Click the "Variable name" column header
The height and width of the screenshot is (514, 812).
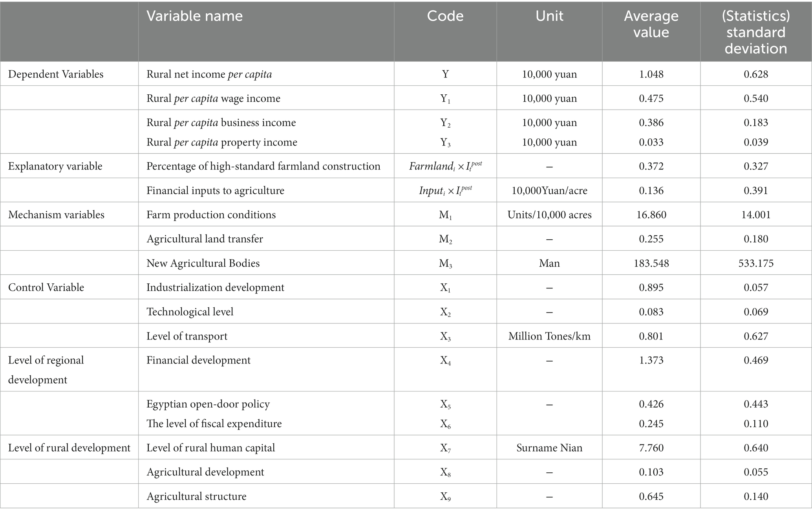(x=195, y=16)
